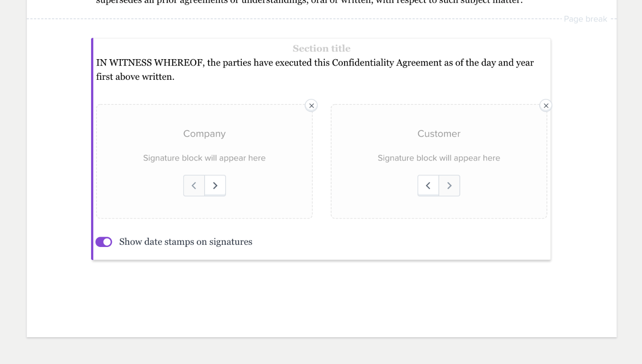Click the gray background below the page
Viewport: 642px width, 364px height.
tap(321, 351)
